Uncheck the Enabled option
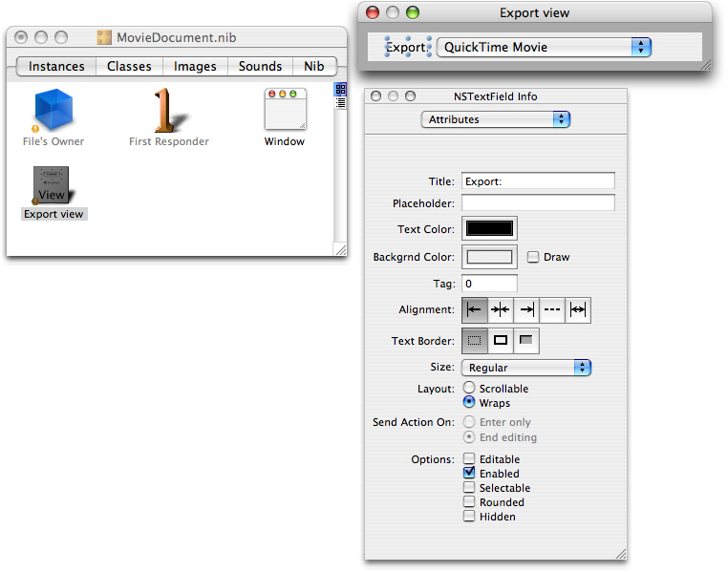The height and width of the screenshot is (572, 728). [x=469, y=473]
